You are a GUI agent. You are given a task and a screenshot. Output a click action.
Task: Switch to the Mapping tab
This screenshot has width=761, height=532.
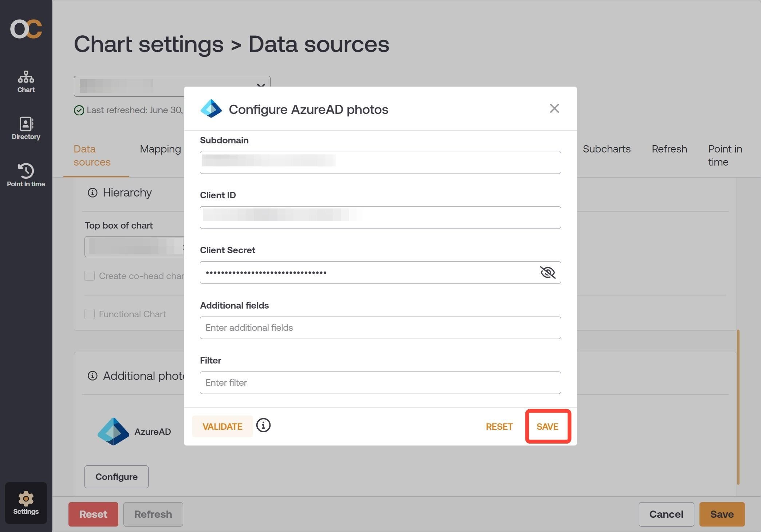pos(160,149)
